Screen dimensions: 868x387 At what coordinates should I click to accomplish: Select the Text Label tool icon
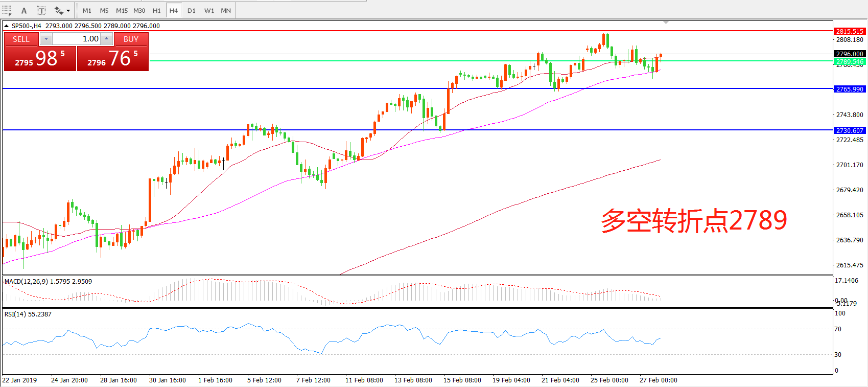[x=41, y=11]
